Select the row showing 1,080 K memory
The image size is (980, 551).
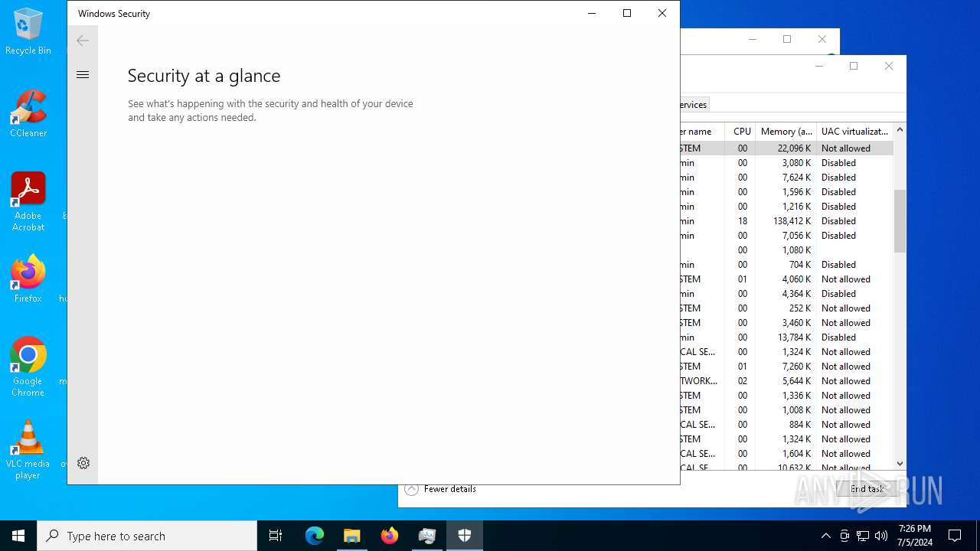[786, 250]
